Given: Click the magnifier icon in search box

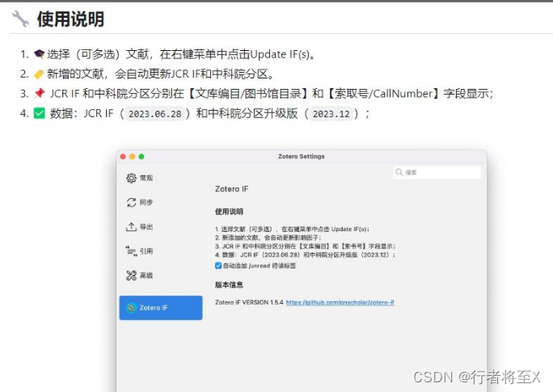Looking at the screenshot, I should coord(399,172).
